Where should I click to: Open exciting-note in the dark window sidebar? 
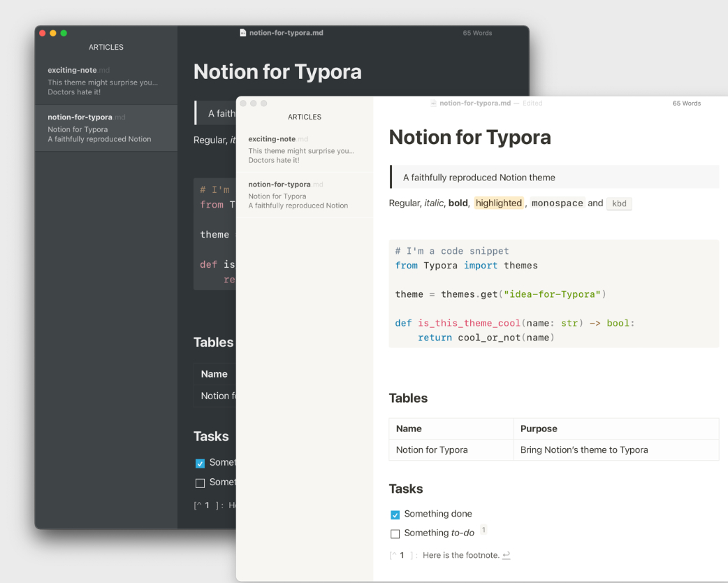(x=106, y=81)
